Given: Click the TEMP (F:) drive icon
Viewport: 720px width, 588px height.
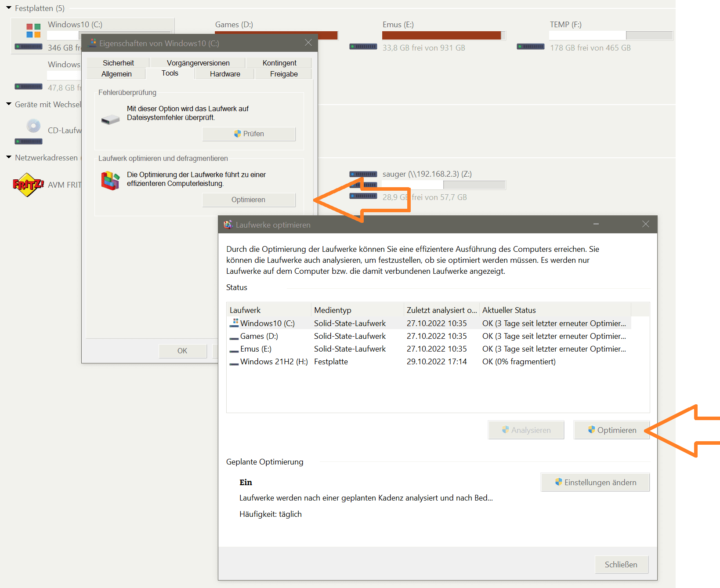Looking at the screenshot, I should pyautogui.click(x=531, y=46).
